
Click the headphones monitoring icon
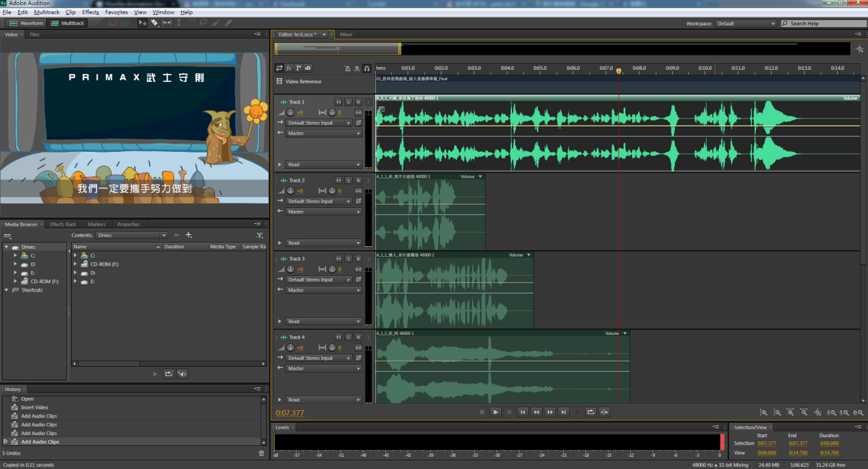367,68
